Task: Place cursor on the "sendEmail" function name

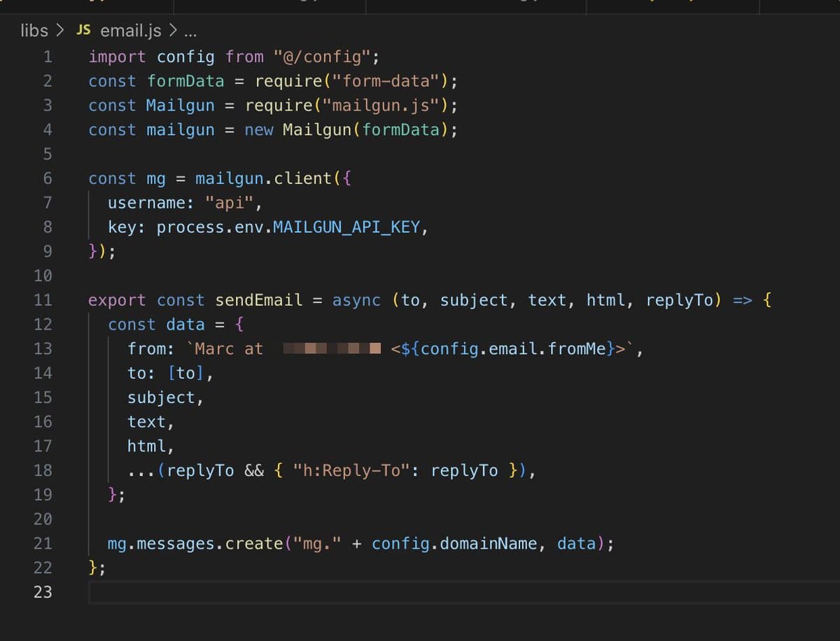Action: [259, 300]
